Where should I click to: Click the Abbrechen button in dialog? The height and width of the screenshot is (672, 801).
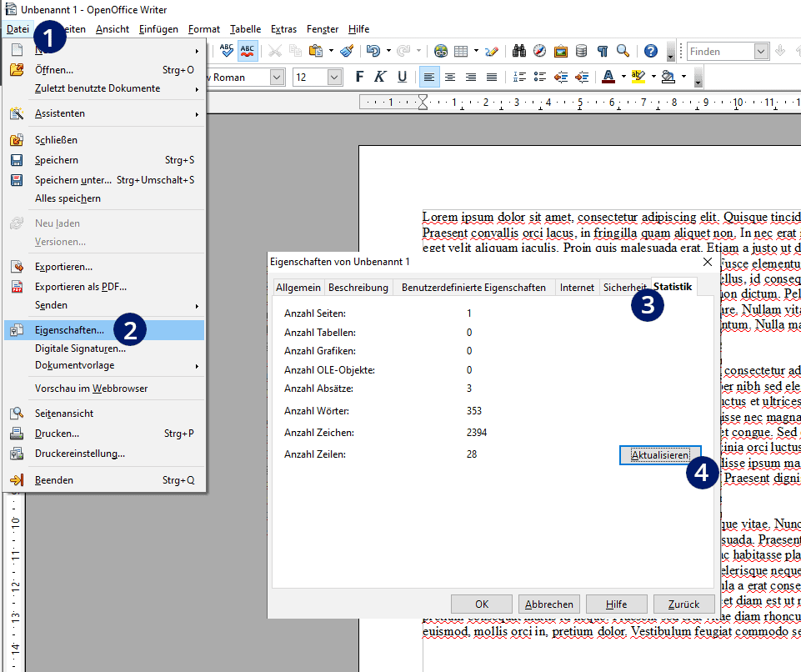[x=548, y=604]
